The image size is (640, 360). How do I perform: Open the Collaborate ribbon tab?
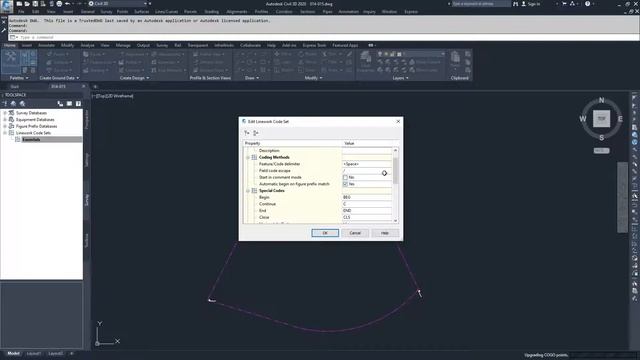tap(250, 45)
